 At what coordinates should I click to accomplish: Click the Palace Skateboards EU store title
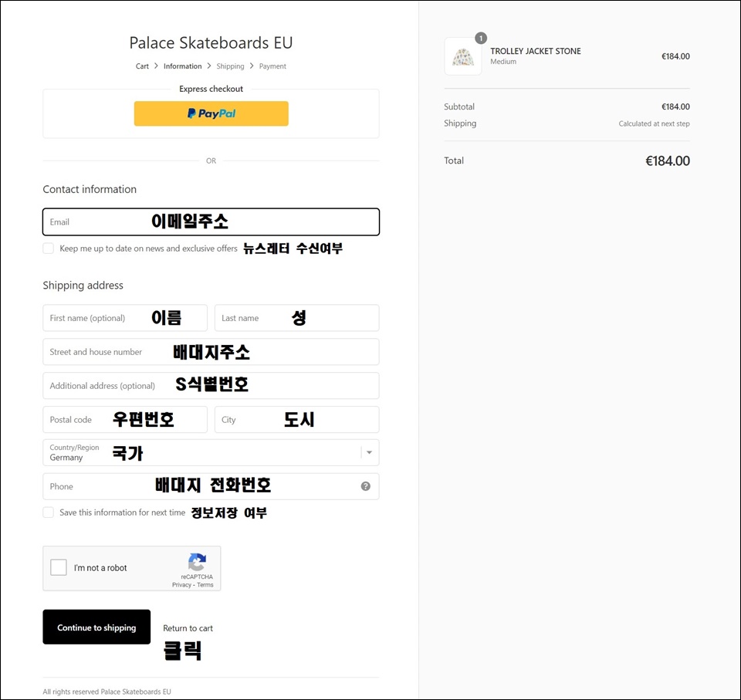[x=211, y=43]
